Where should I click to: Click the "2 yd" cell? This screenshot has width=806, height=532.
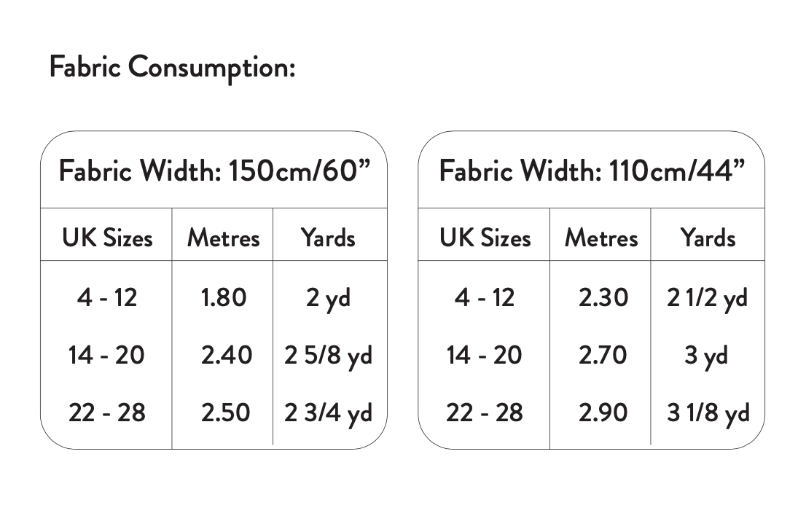(x=328, y=298)
